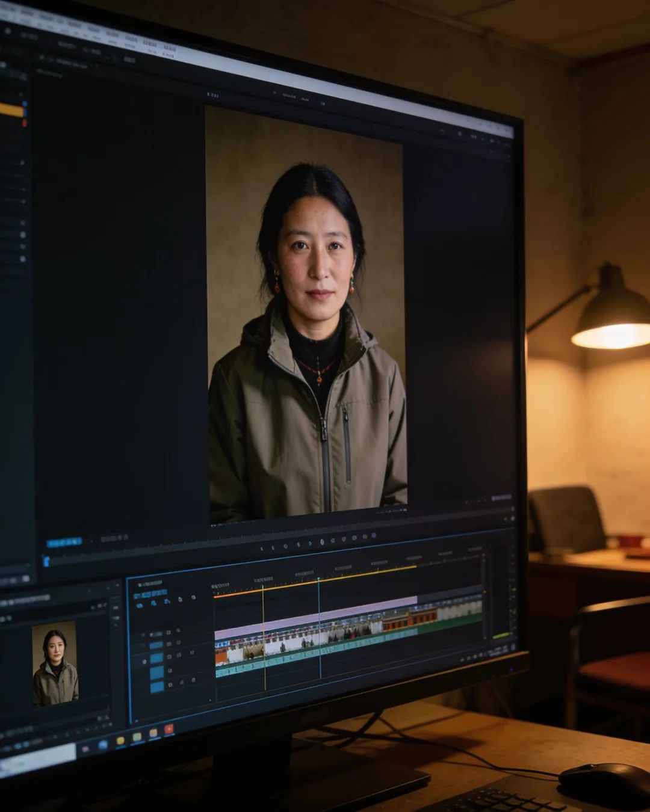Click the blue highlighted timecode below the monitor
The width and height of the screenshot is (650, 812).
click(x=64, y=542)
